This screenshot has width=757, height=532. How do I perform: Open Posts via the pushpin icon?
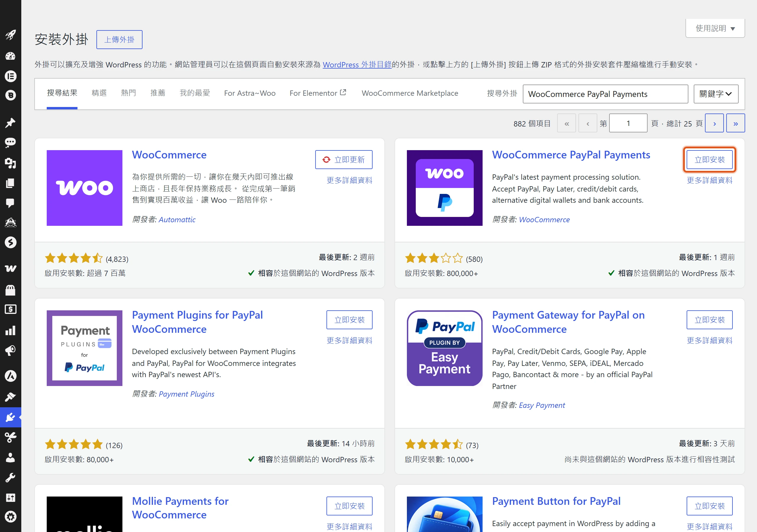coord(11,123)
